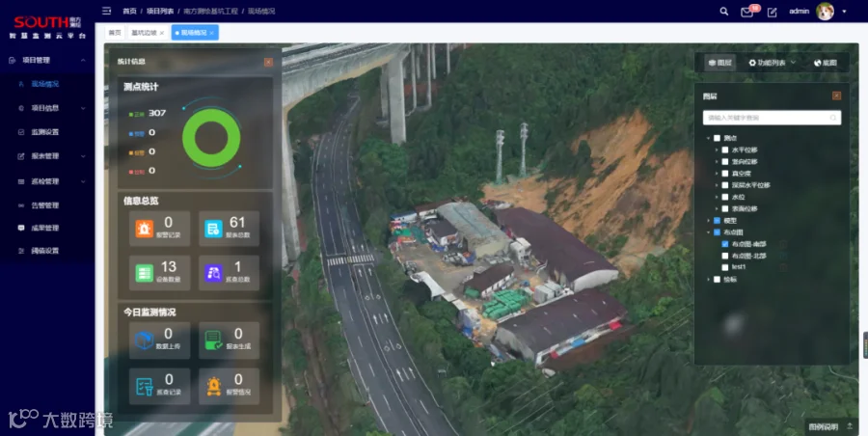Go to 首页 in the breadcrumb
This screenshot has width=868, height=436.
(x=129, y=11)
